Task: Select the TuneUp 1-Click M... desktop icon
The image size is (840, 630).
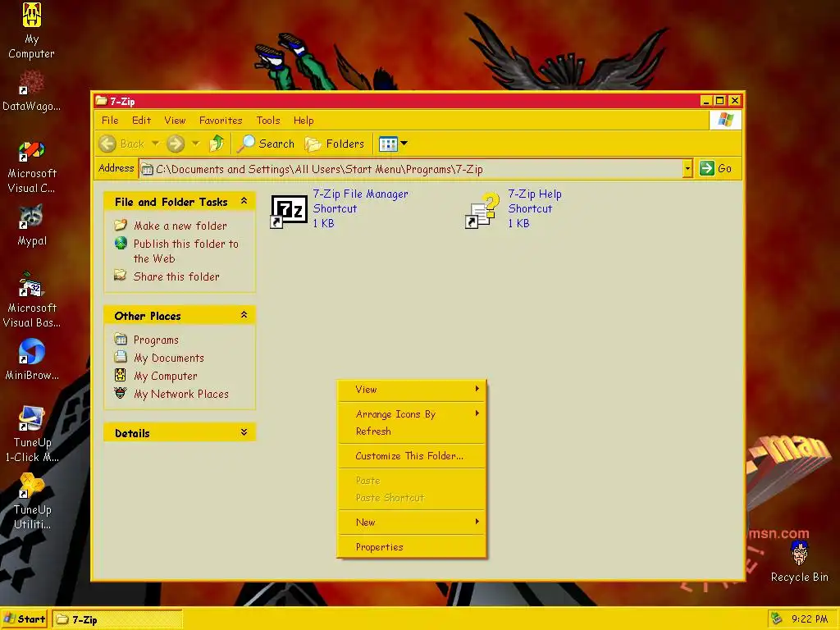Action: tap(31, 418)
